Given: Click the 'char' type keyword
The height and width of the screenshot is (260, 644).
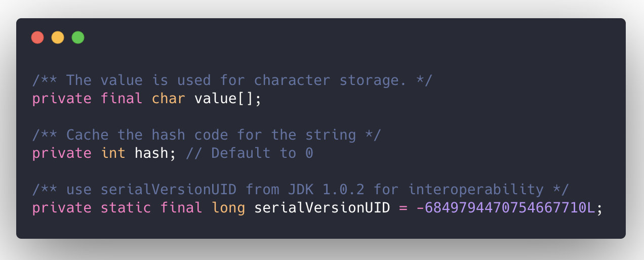Looking at the screenshot, I should [169, 98].
